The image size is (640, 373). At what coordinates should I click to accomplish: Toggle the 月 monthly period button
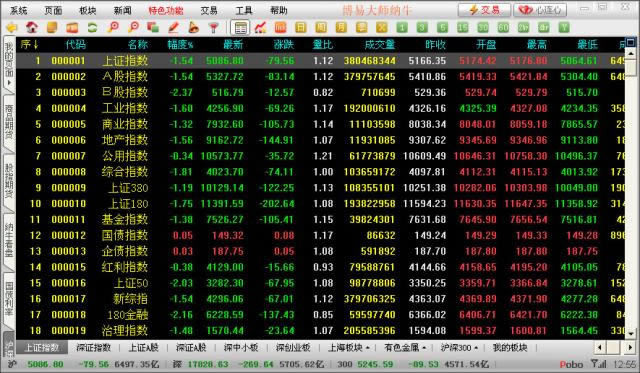point(341,28)
